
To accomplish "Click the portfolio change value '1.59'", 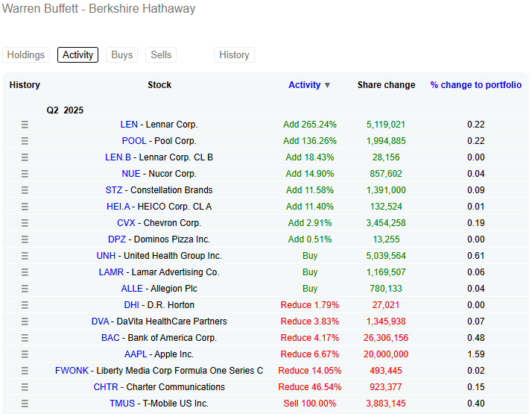I will pyautogui.click(x=475, y=354).
